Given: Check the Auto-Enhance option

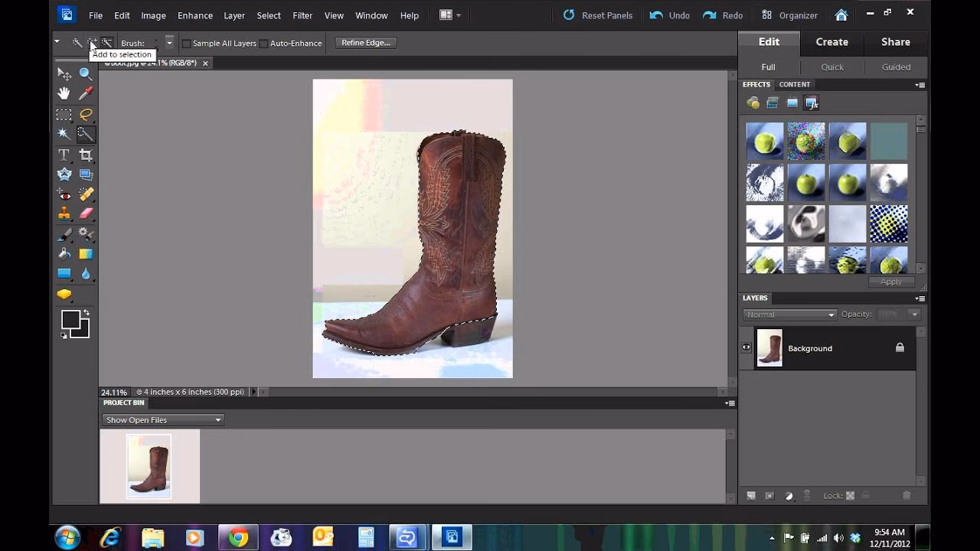Looking at the screenshot, I should click(263, 44).
